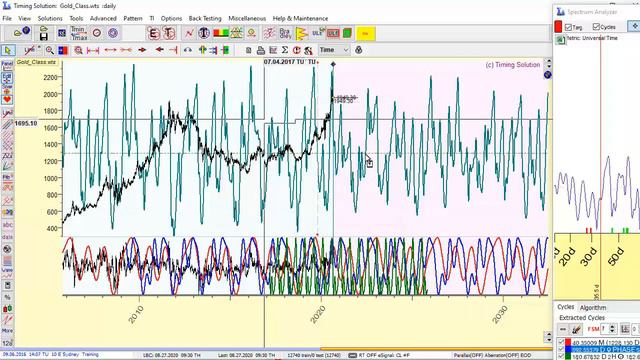Click the Gold_Class.wts chart label
The width and height of the screenshot is (640, 360).
pos(36,62)
